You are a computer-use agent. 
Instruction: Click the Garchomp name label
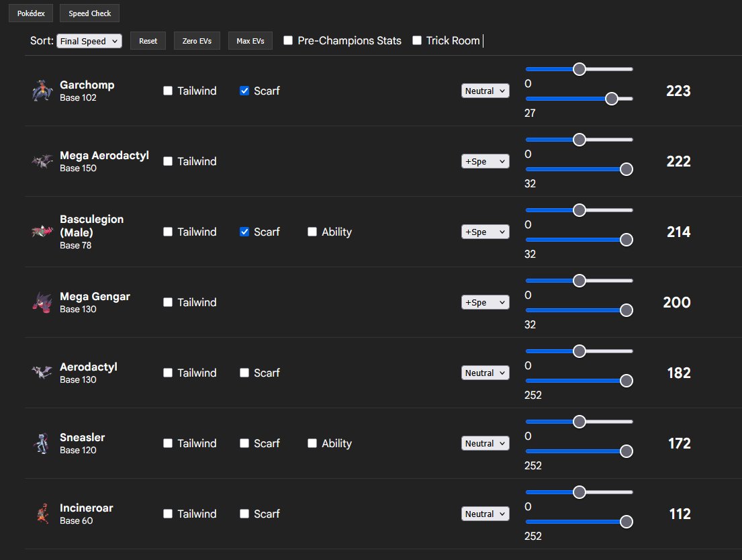pos(87,85)
